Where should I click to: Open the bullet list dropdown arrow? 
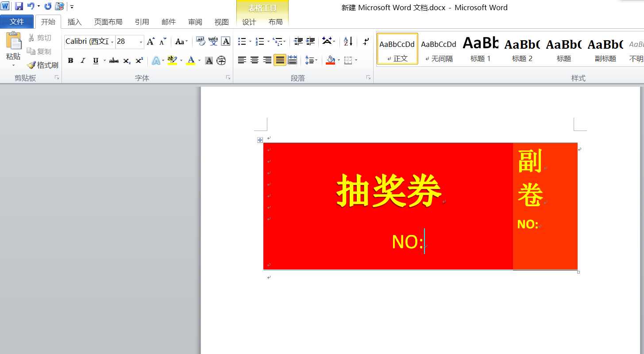pos(250,42)
